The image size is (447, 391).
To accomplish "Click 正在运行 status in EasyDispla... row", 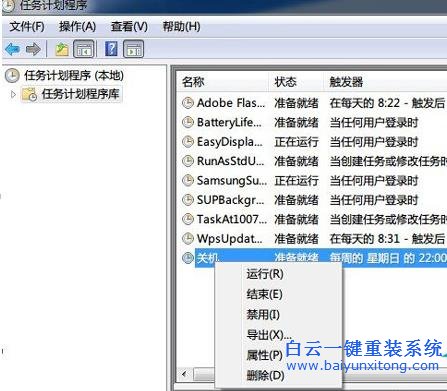I will (x=296, y=142).
